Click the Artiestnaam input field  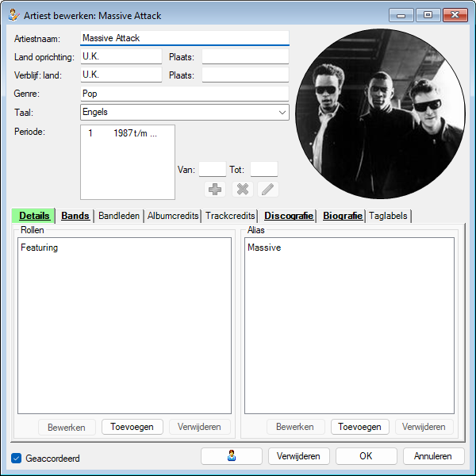pos(184,38)
